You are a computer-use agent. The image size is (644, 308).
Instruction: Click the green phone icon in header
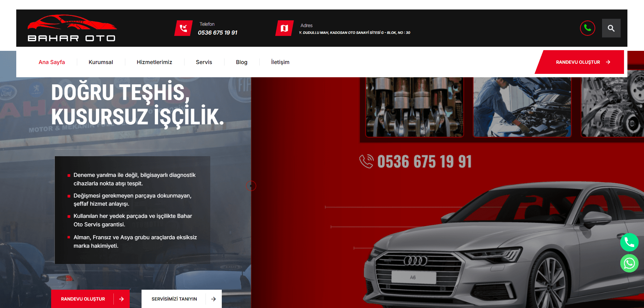point(587,28)
